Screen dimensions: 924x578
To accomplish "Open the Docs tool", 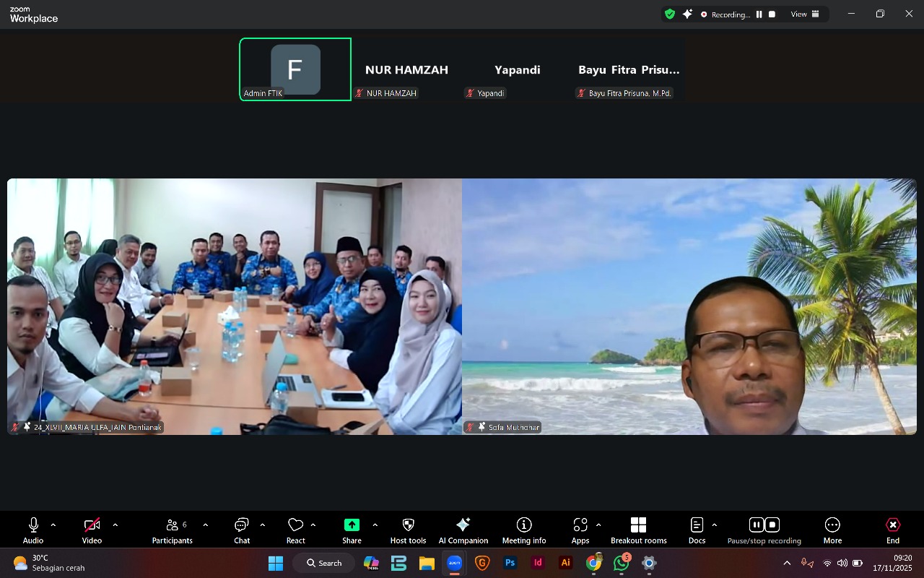I will (x=697, y=530).
